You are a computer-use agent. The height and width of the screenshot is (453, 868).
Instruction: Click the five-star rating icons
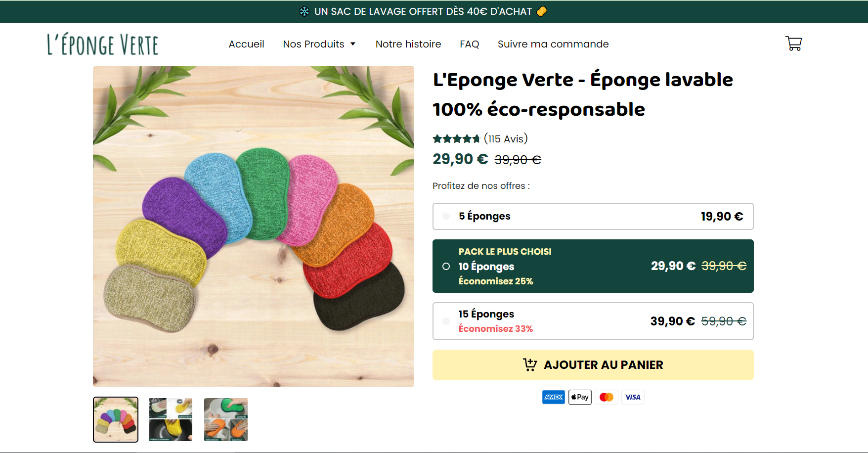[456, 139]
